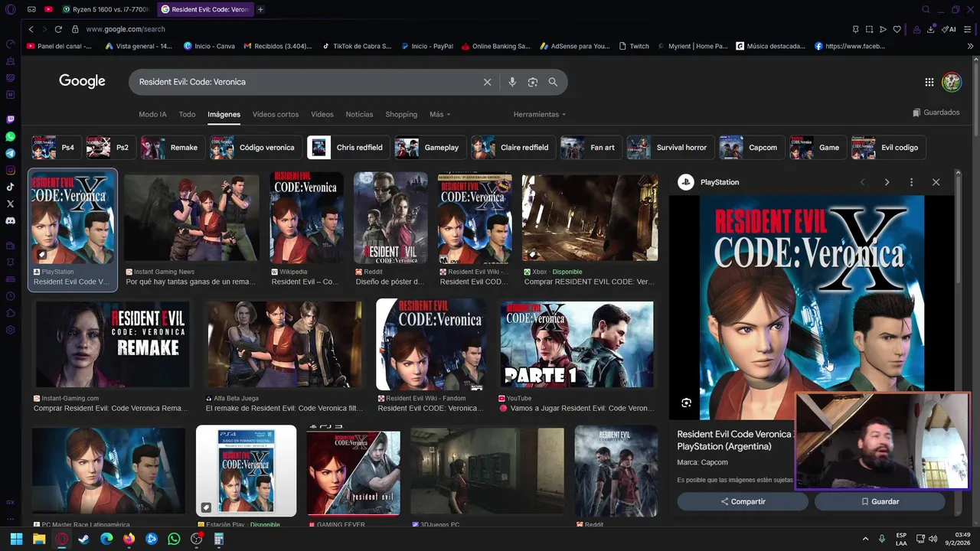Image resolution: width=980 pixels, height=551 pixels.
Task: Go back with the browser back arrow
Action: (x=31, y=29)
